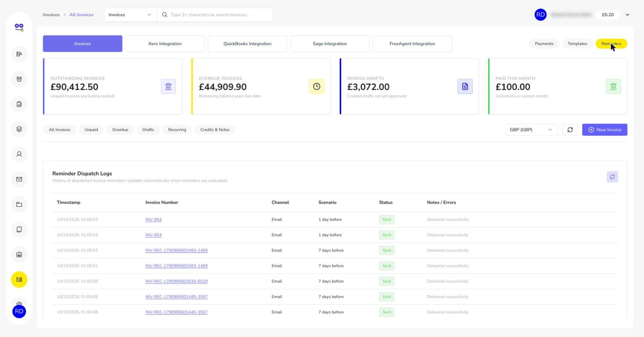Click the bank icon on Outstanding Invoices card

pyautogui.click(x=168, y=86)
